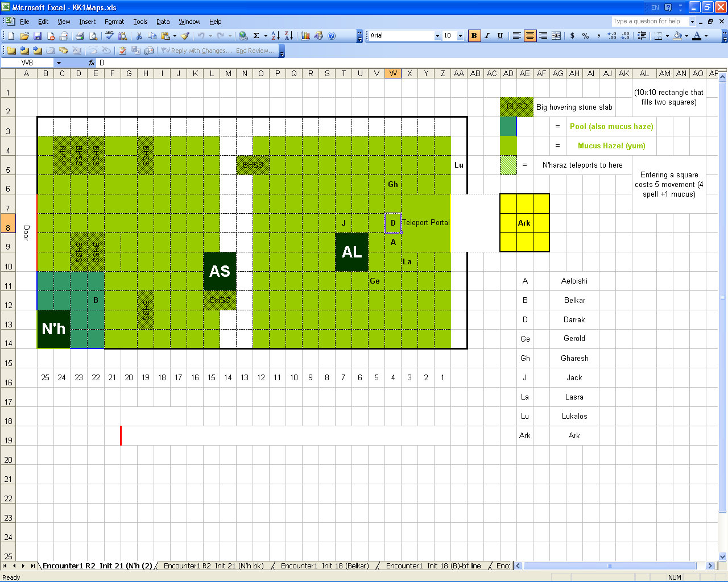Select row header 8
This screenshot has height=582, width=728.
(x=8, y=223)
